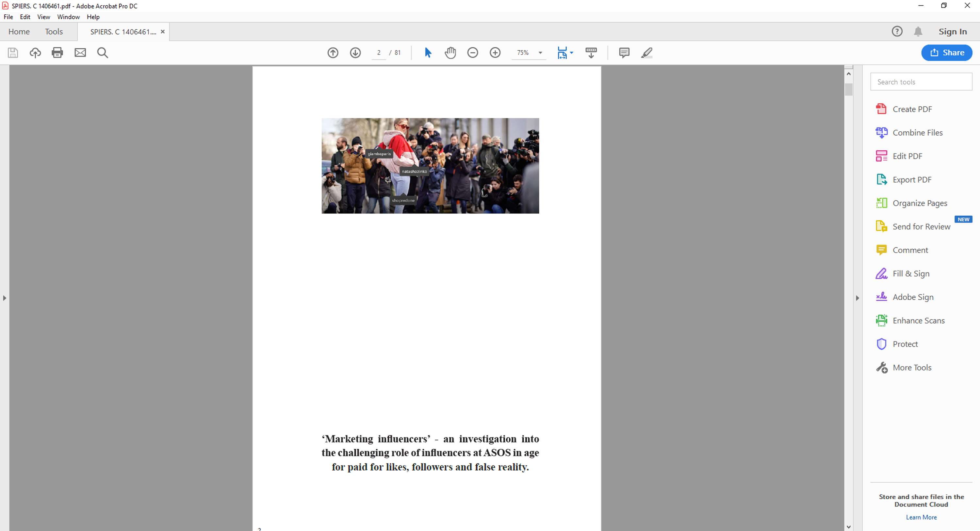Open Fill & Sign tool

[903, 274]
